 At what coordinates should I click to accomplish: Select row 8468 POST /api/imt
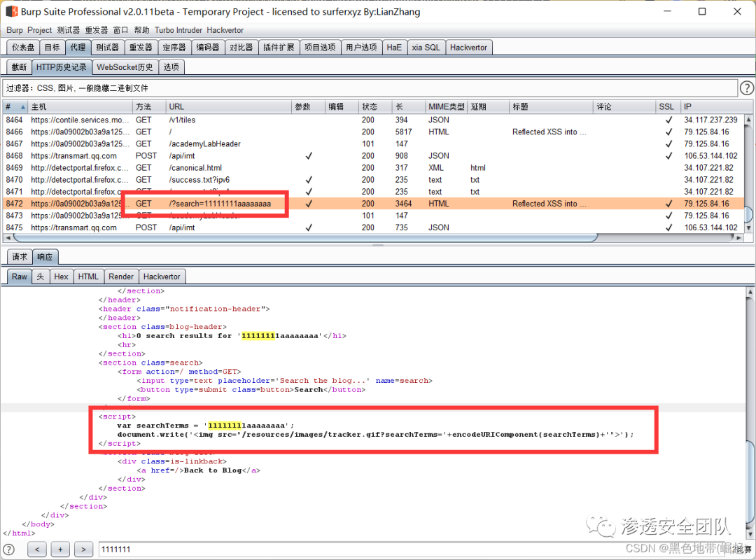373,156
